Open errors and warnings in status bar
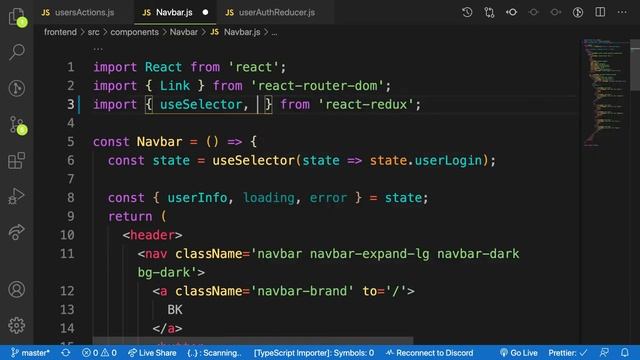Screen dimensions: 640x360 99,353
